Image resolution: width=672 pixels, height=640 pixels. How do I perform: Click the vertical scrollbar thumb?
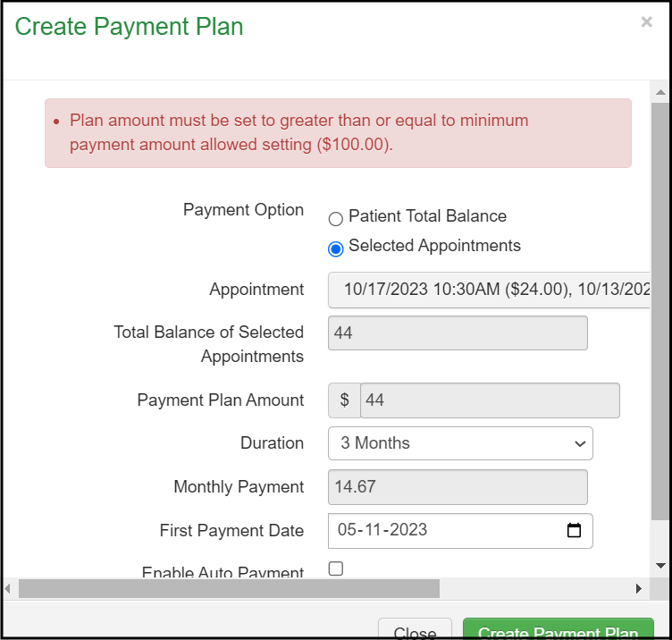(660, 311)
